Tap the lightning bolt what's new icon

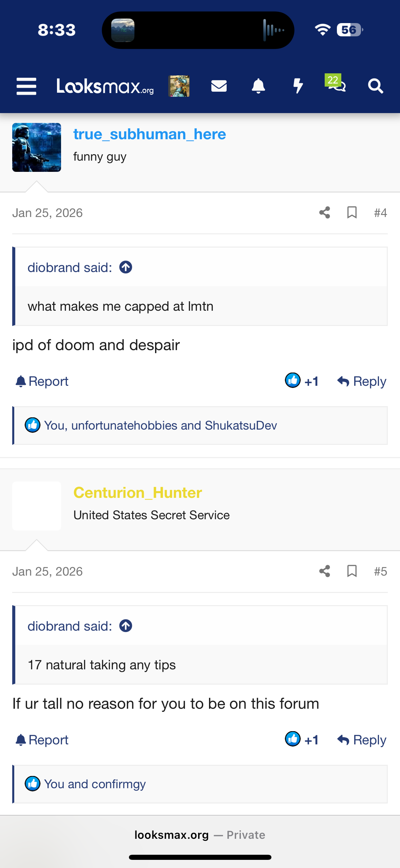pos(298,86)
